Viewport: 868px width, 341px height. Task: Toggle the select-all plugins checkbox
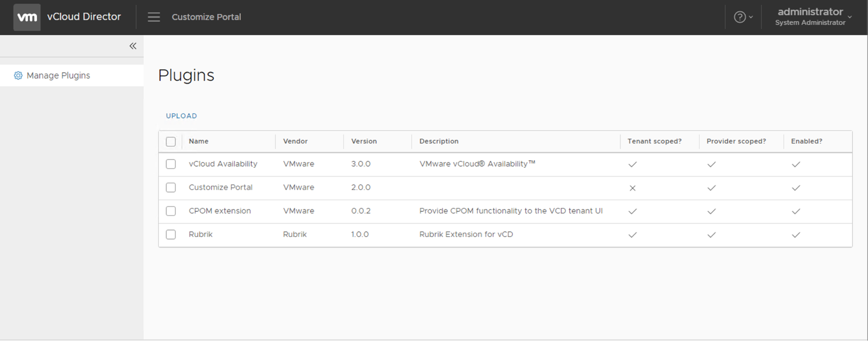click(171, 142)
